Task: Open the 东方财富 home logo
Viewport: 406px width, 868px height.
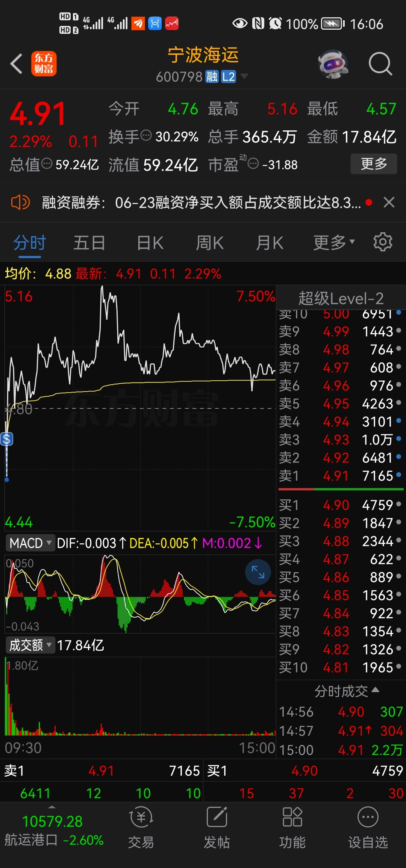Action: [x=44, y=64]
